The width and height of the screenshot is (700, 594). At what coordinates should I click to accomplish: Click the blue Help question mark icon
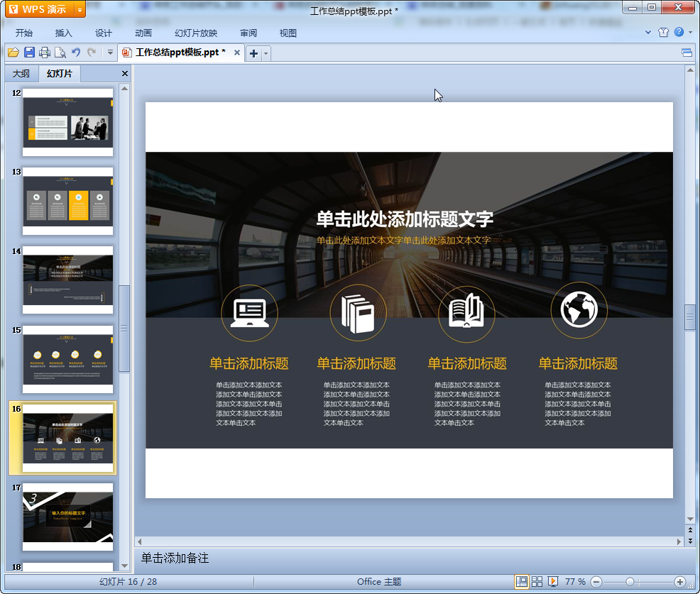(679, 33)
